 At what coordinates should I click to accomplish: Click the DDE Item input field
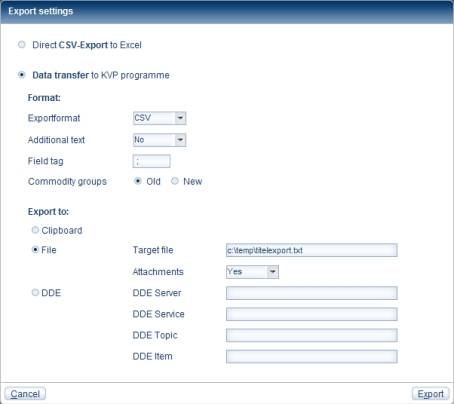(x=312, y=357)
